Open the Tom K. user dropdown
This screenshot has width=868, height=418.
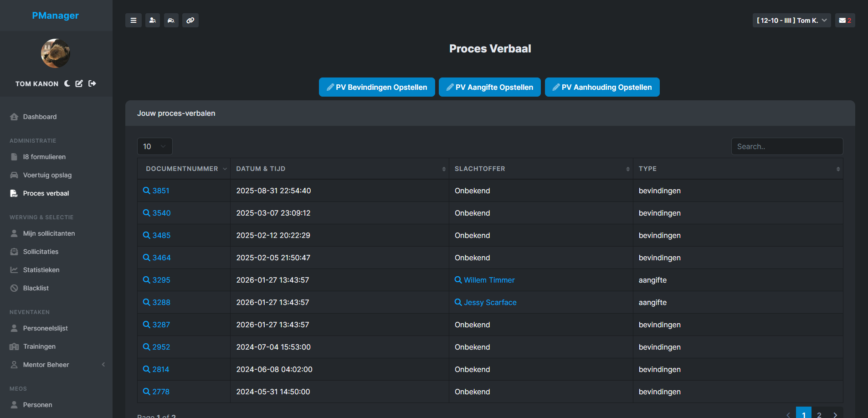791,20
